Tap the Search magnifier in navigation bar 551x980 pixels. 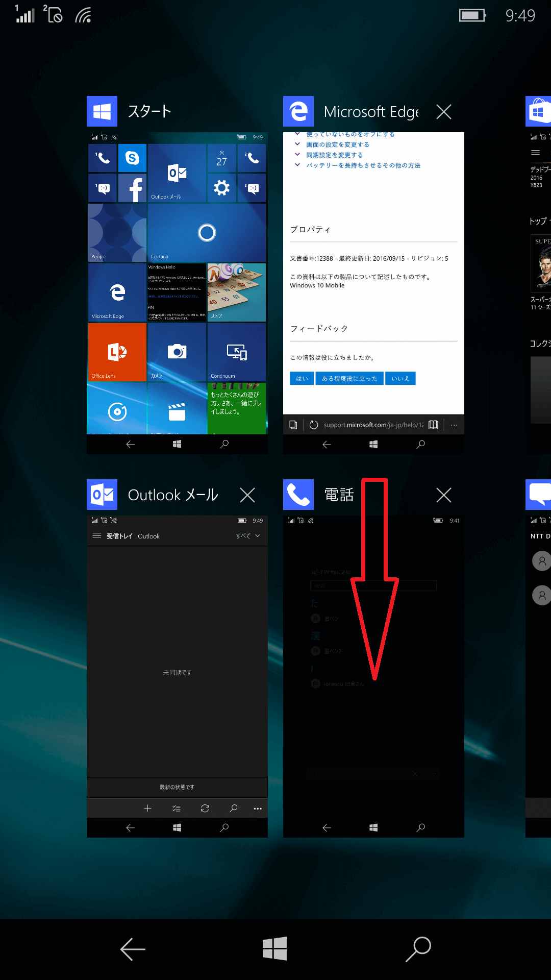pos(418,949)
